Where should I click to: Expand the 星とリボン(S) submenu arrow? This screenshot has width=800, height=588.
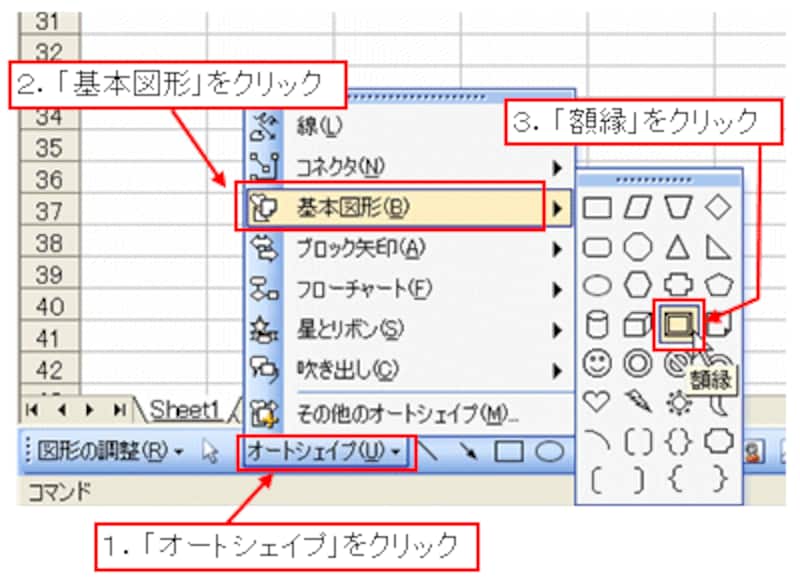click(558, 330)
